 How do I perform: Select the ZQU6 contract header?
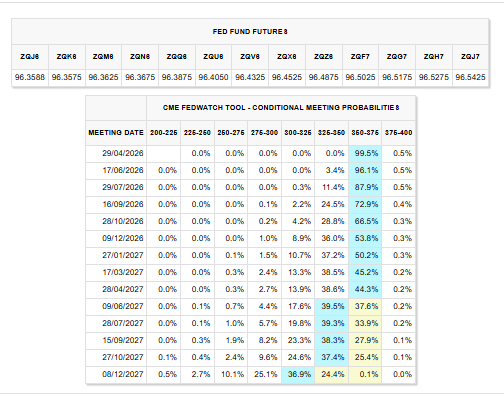tap(213, 57)
